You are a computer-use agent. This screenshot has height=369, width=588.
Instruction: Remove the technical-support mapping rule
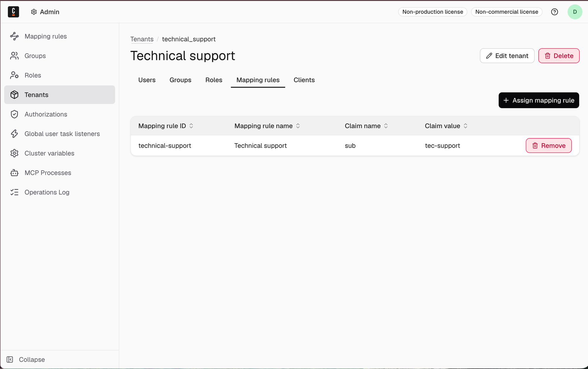(549, 146)
